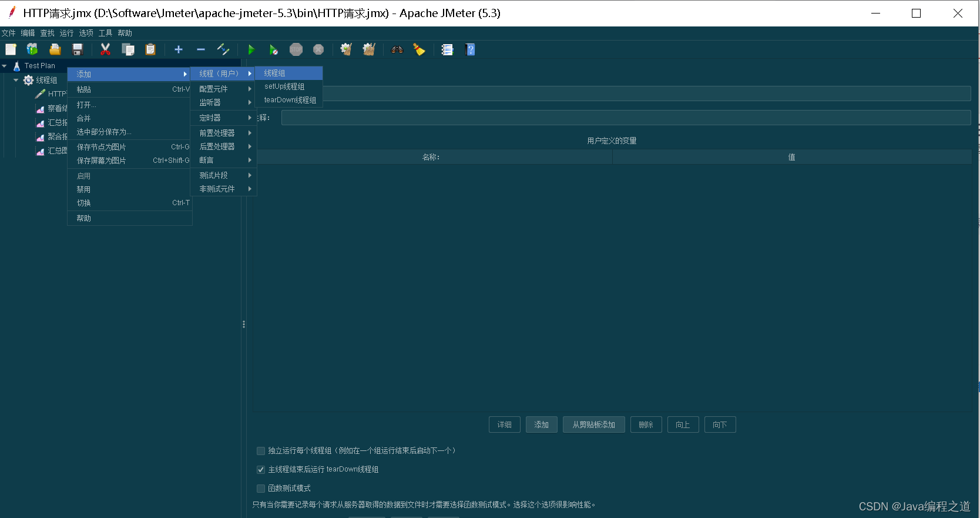This screenshot has width=980, height=518.
Task: Open the 文件 menu
Action: click(x=9, y=33)
